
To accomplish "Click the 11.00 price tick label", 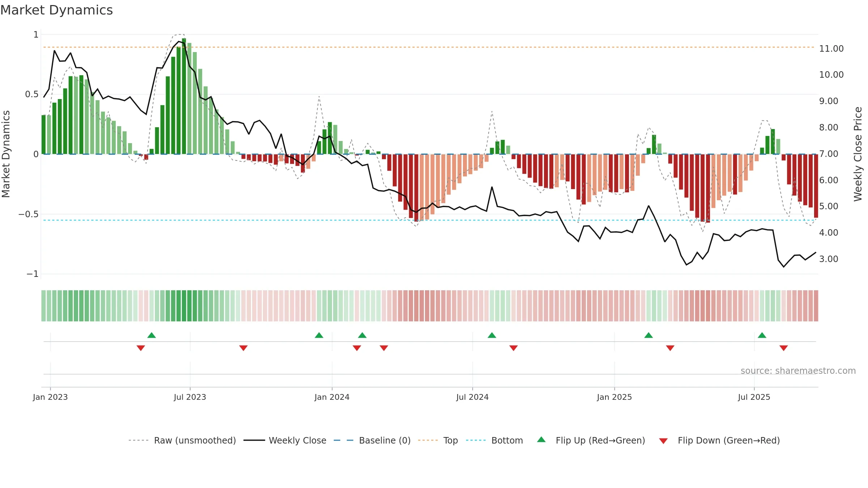I will 831,48.
